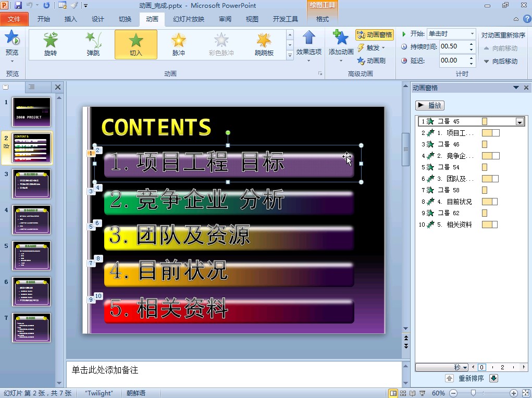The height and width of the screenshot is (398, 532).
Task: Select the 脉冲 (Pulse) animation effect
Action: 179,44
